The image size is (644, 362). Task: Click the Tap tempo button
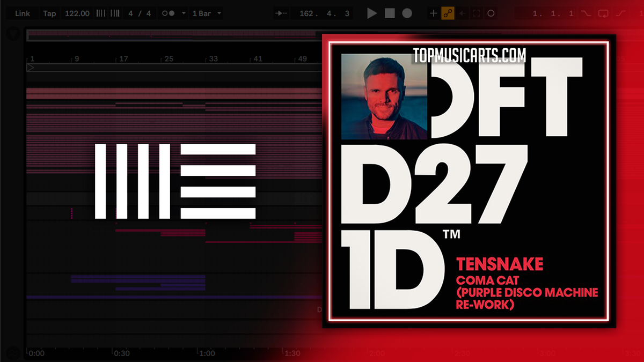tap(49, 13)
